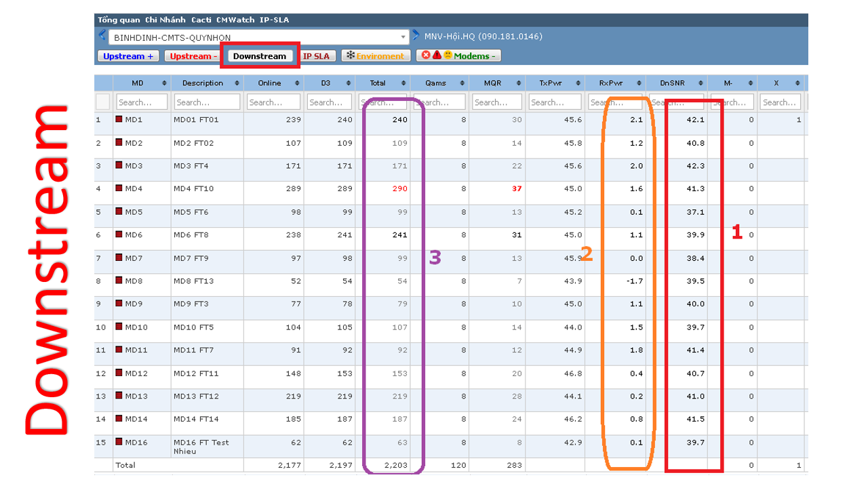Sort table by MQR column header
Screen dimensions: 868x488
point(497,83)
